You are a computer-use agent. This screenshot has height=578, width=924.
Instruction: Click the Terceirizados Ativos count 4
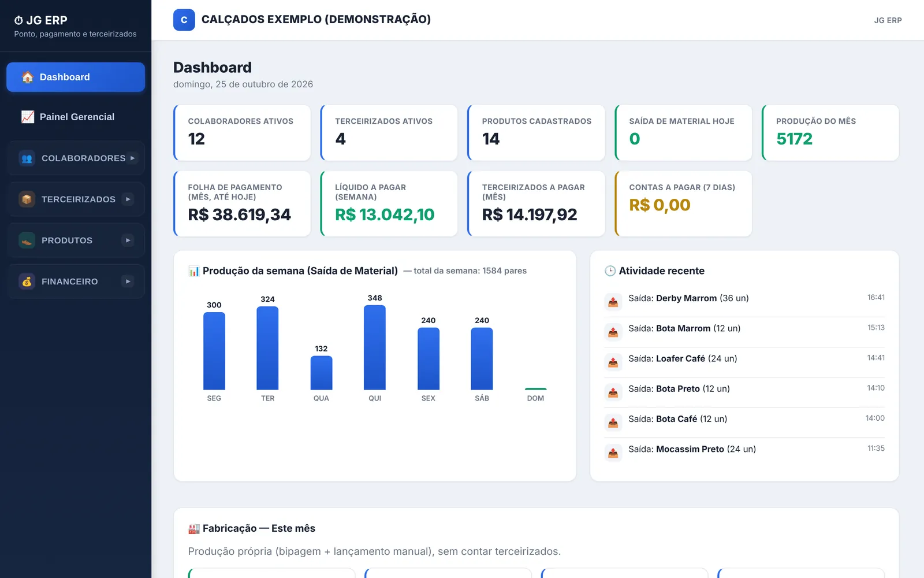pos(341,139)
